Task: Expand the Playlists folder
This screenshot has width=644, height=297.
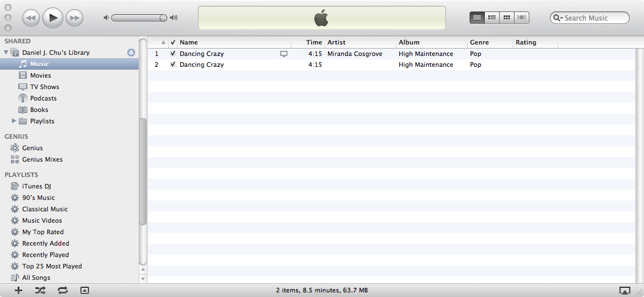Action: (x=14, y=121)
